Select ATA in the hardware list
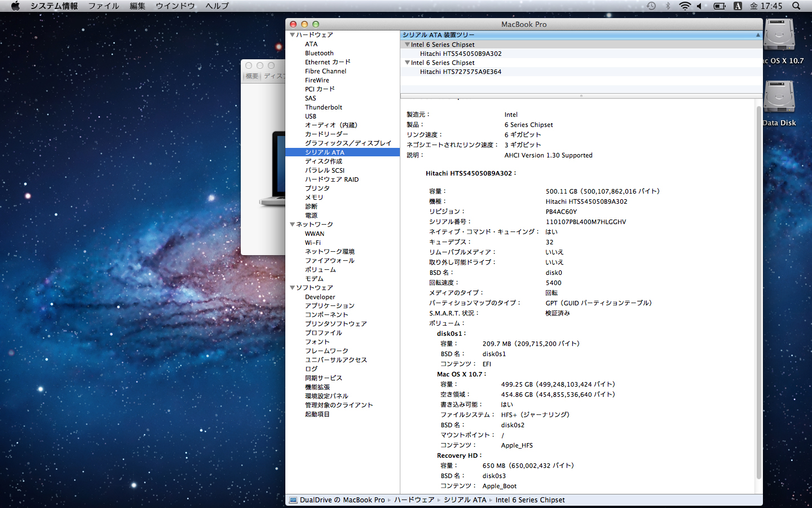 pyautogui.click(x=311, y=44)
